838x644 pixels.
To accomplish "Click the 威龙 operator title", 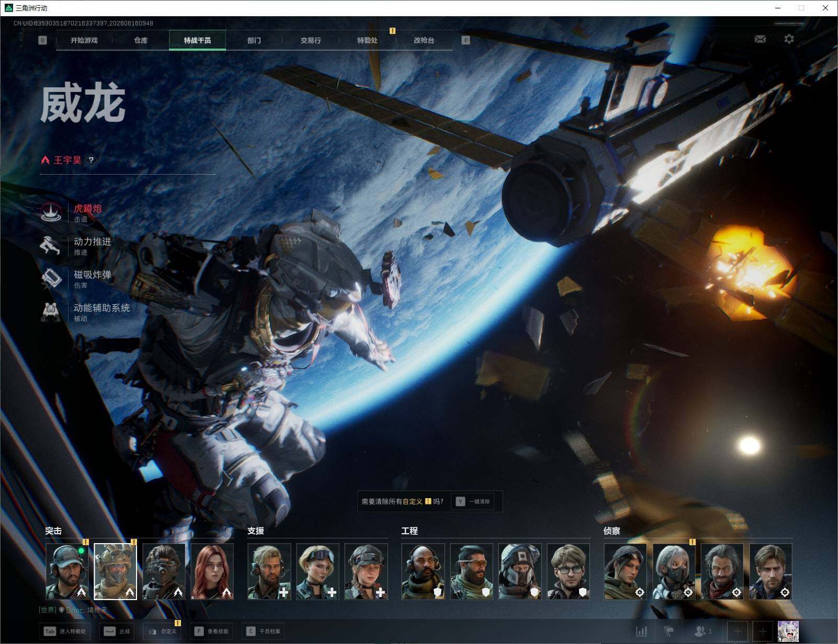I will (83, 103).
